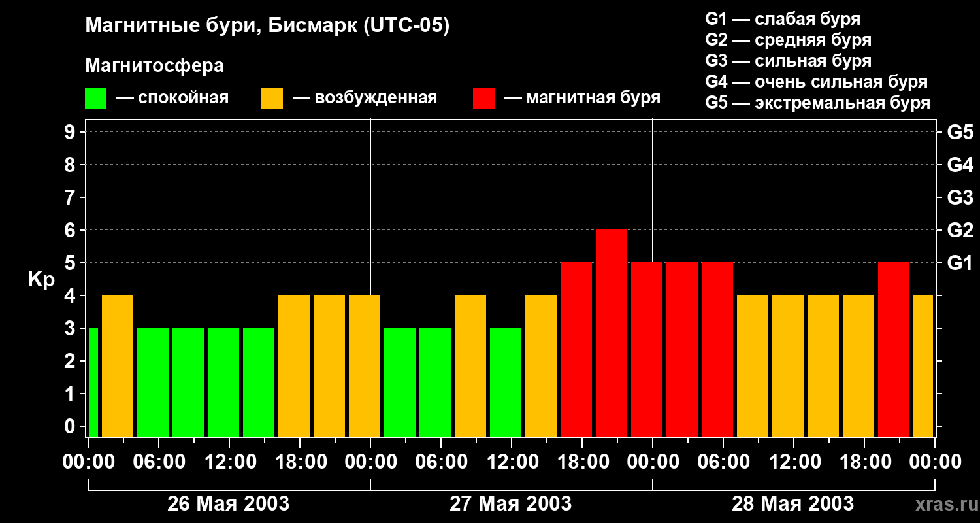980x523 pixels.
Task: Click the '06:00' time label above 28 Мая
Action: click(x=723, y=462)
